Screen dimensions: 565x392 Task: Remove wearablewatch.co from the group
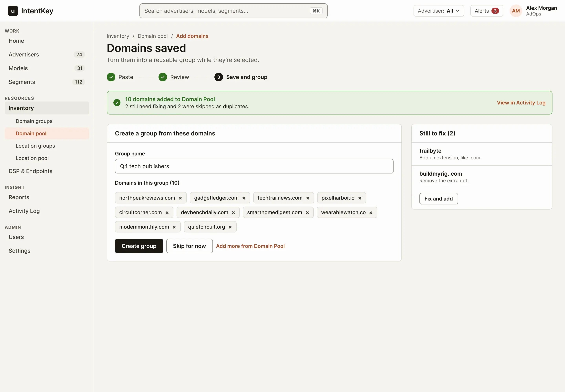pyautogui.click(x=371, y=212)
